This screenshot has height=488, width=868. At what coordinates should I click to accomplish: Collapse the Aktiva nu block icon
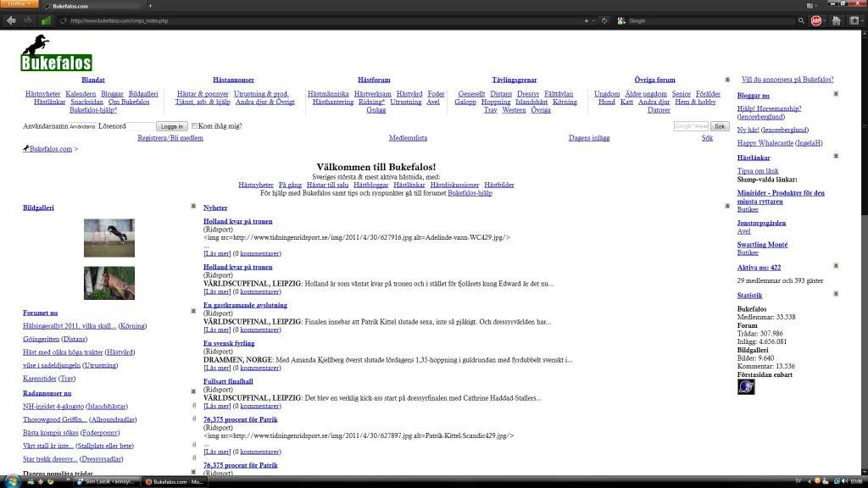coord(836,265)
